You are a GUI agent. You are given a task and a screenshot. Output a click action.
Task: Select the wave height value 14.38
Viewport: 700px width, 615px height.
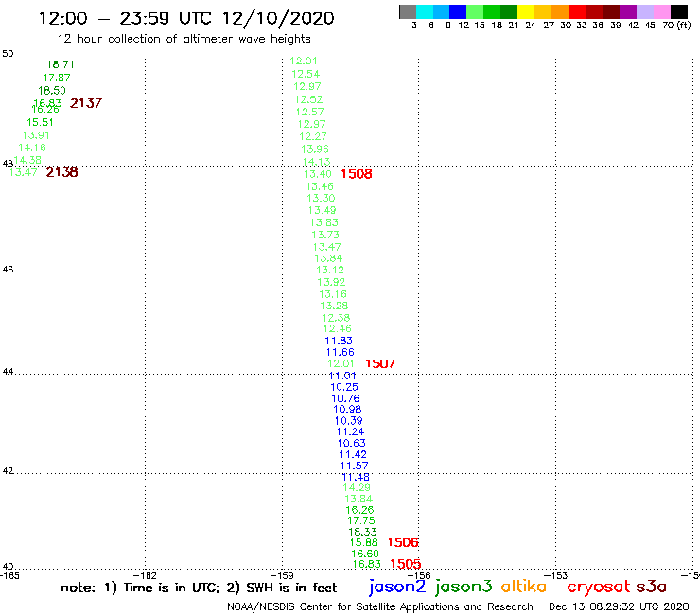27,160
